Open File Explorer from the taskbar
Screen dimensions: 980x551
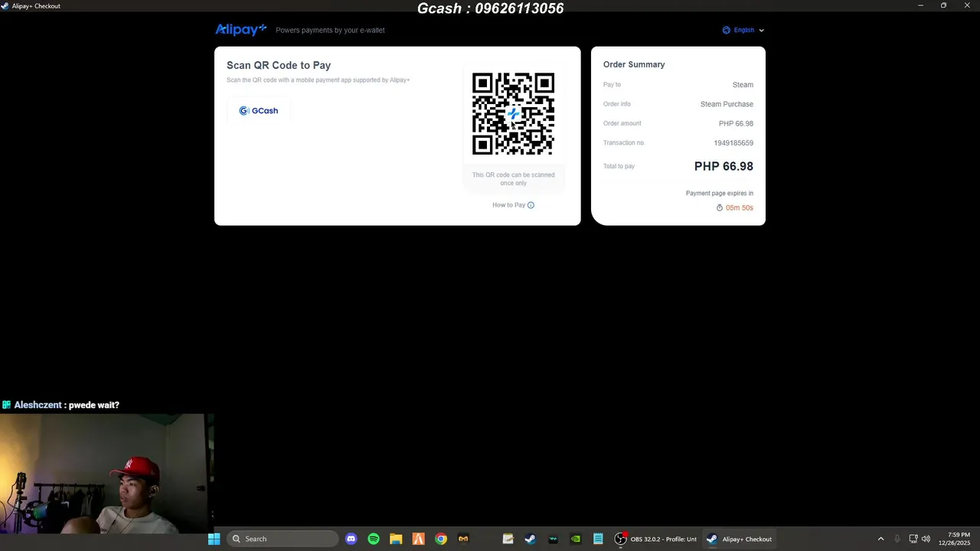[396, 539]
